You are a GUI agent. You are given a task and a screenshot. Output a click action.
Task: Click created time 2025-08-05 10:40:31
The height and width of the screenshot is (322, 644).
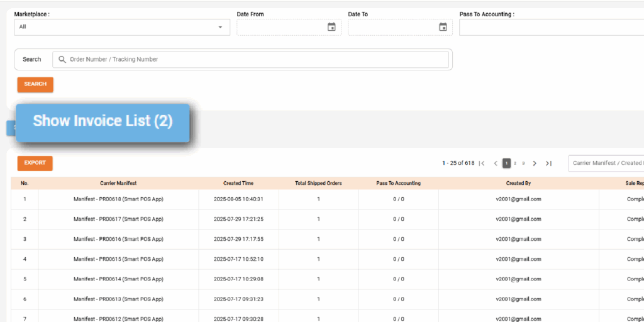click(x=238, y=199)
